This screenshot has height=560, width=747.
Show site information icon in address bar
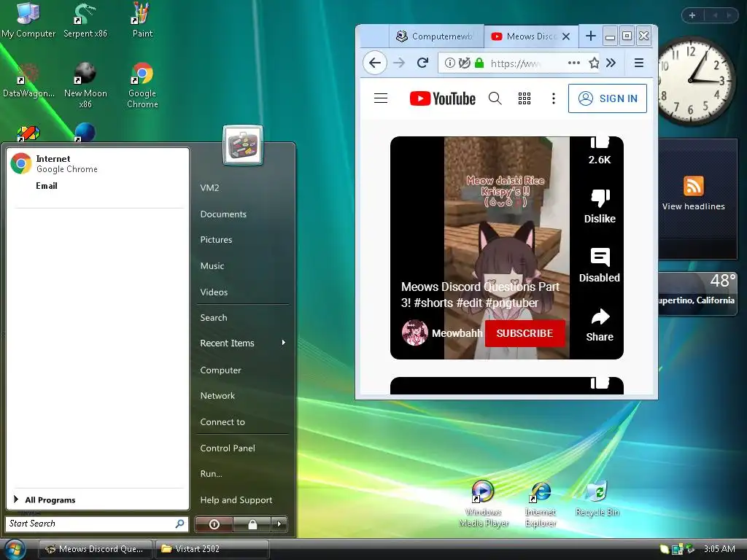point(449,63)
